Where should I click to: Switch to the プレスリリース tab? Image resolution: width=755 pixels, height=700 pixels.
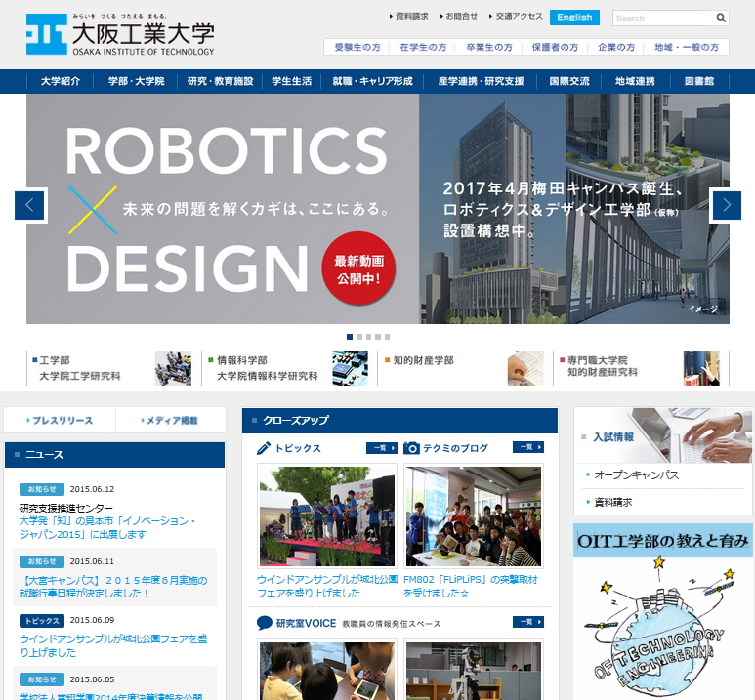(x=60, y=421)
